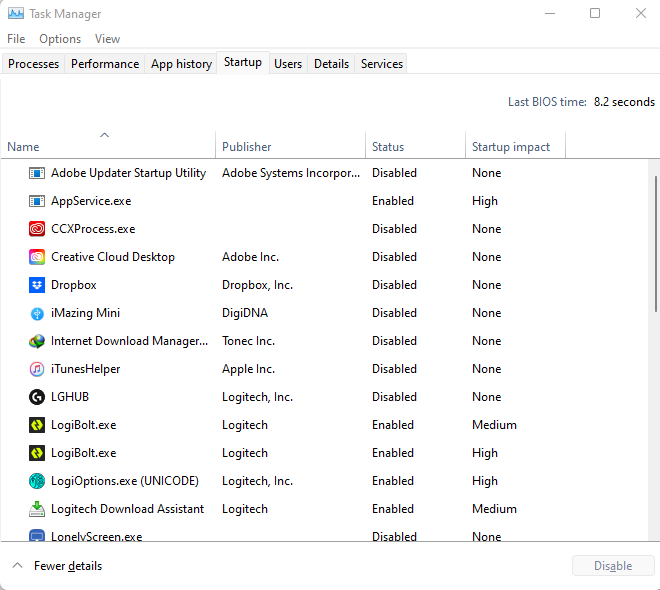Viewport: 660px width, 590px height.
Task: Click the Adobe Inc. publisher cell
Action: [x=250, y=257]
